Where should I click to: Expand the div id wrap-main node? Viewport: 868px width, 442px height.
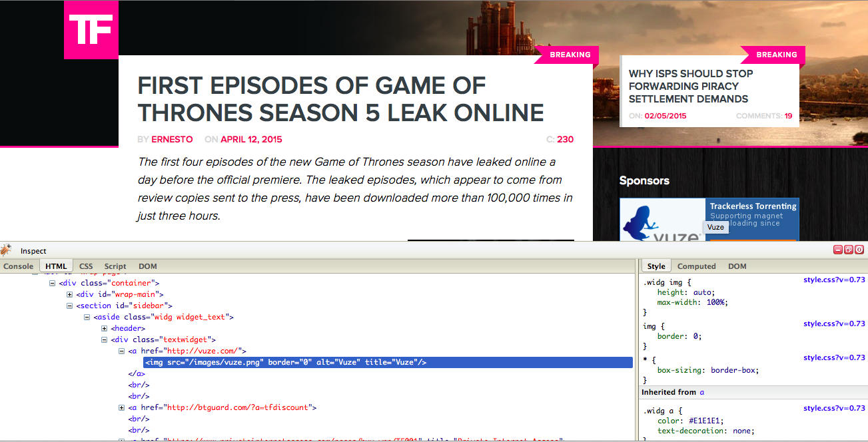pyautogui.click(x=70, y=295)
